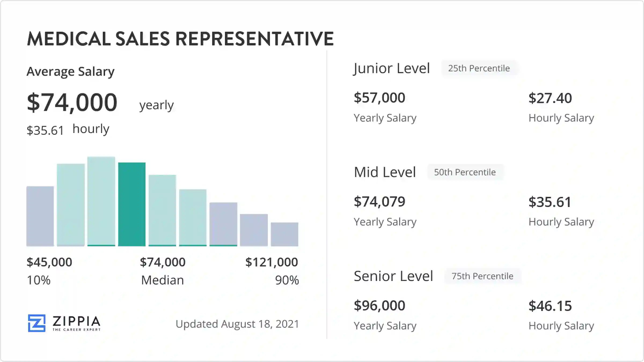
Task: Click the Updated August 18, 2021 text
Action: [x=237, y=324]
